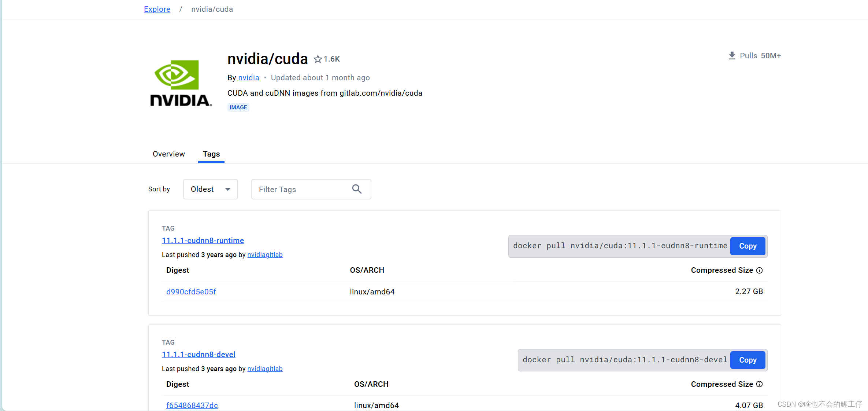Switch to the Overview tab
This screenshot has width=868, height=411.
168,154
